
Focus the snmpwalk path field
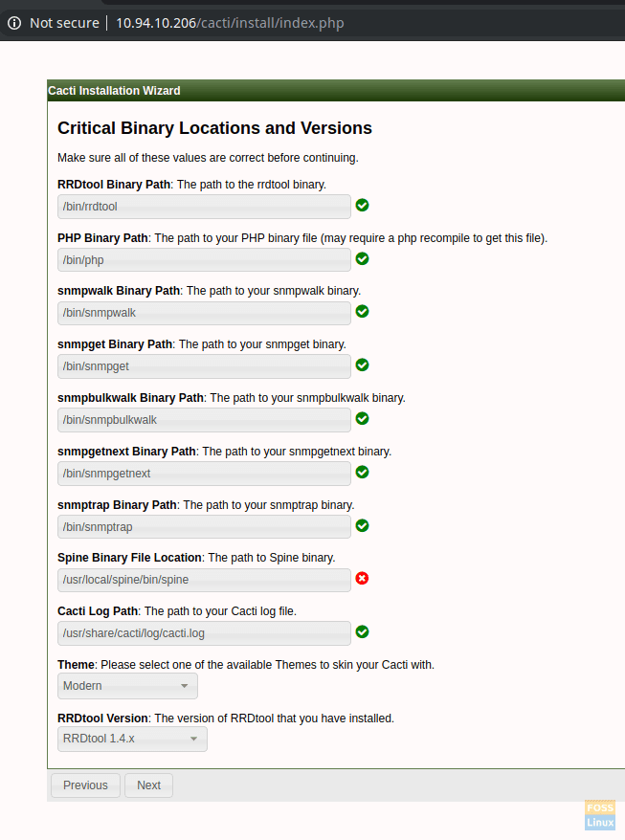tap(204, 313)
